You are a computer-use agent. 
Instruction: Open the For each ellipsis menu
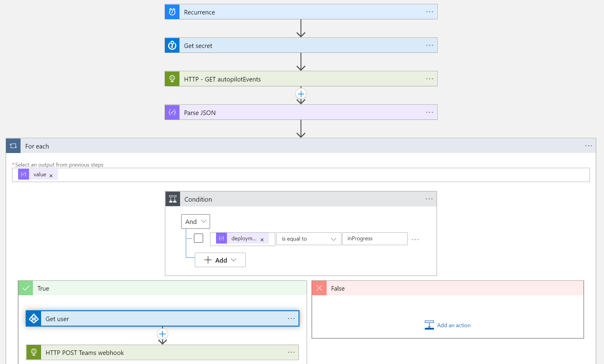588,146
